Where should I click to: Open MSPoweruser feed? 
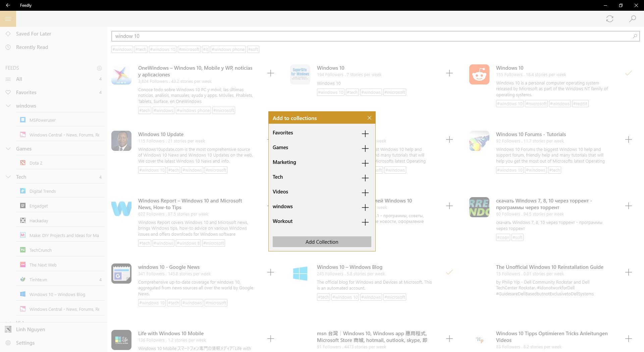click(x=60, y=120)
